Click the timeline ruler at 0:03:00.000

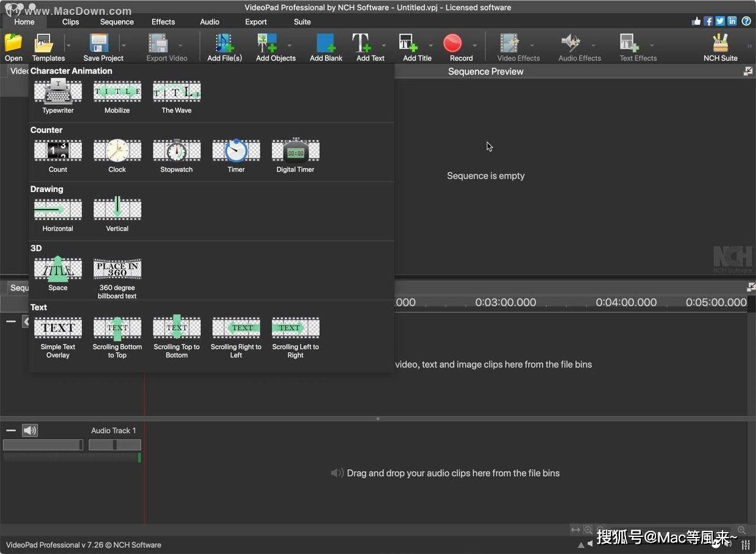pyautogui.click(x=505, y=302)
